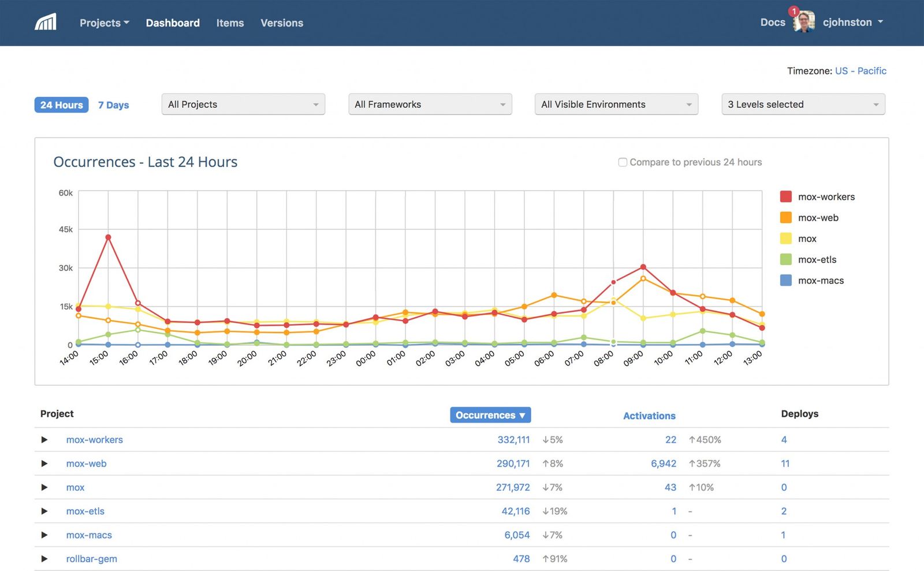The image size is (924, 571).
Task: Expand the rollbar-gem project row
Action: pyautogui.click(x=44, y=558)
